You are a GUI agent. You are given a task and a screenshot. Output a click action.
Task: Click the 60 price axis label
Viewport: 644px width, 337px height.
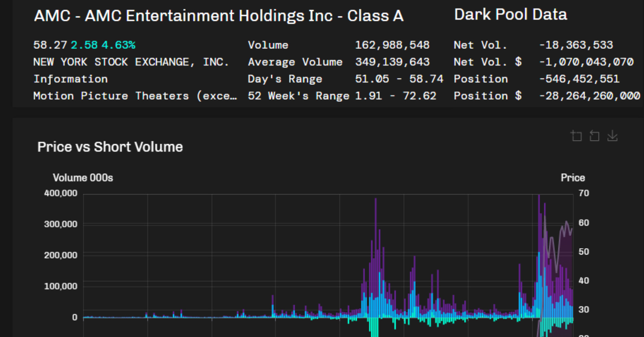click(584, 223)
